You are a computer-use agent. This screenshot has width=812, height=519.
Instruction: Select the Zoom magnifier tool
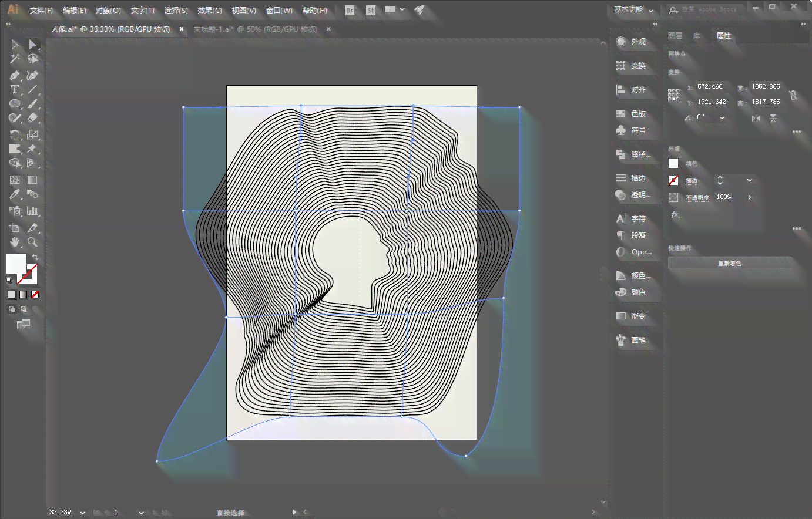point(32,242)
